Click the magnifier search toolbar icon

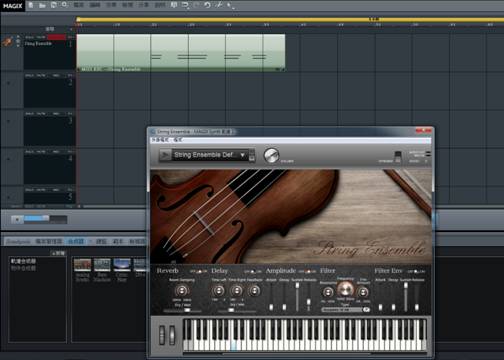(x=65, y=5)
